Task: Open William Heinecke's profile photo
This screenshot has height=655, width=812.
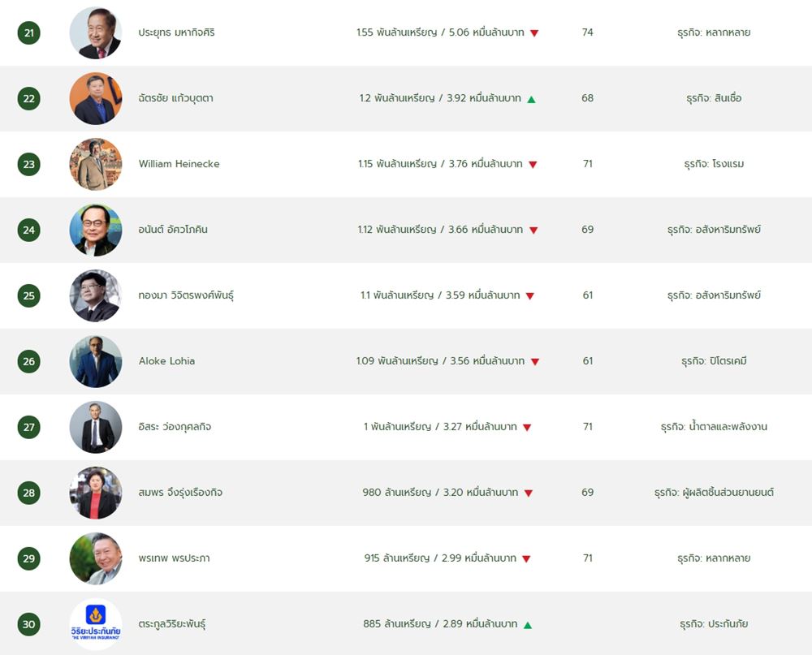Action: pos(96,164)
